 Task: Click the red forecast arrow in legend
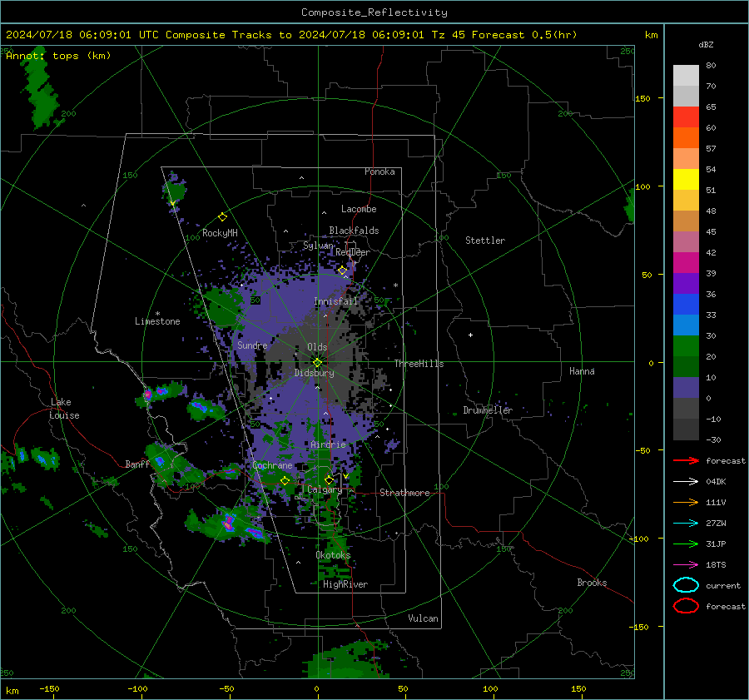686,460
